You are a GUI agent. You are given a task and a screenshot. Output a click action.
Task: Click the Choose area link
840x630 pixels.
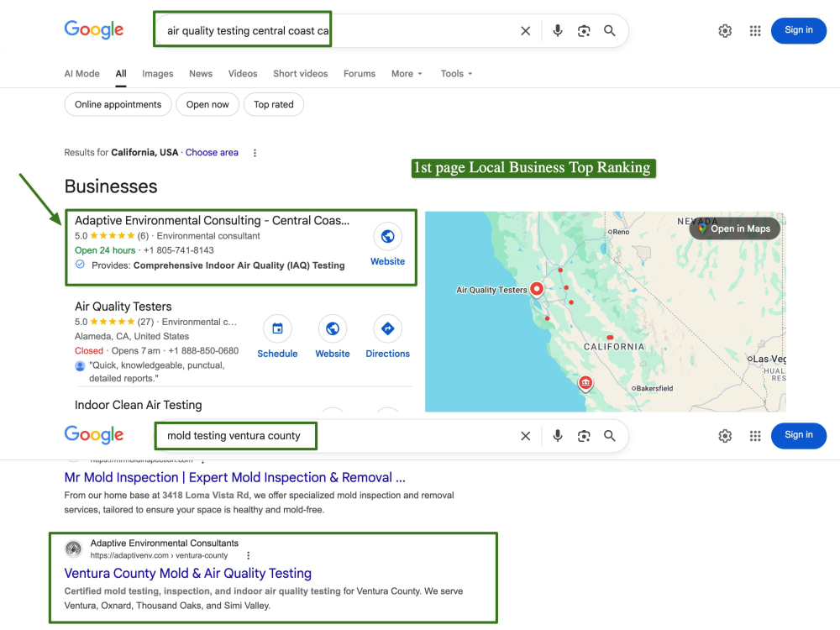pos(212,152)
